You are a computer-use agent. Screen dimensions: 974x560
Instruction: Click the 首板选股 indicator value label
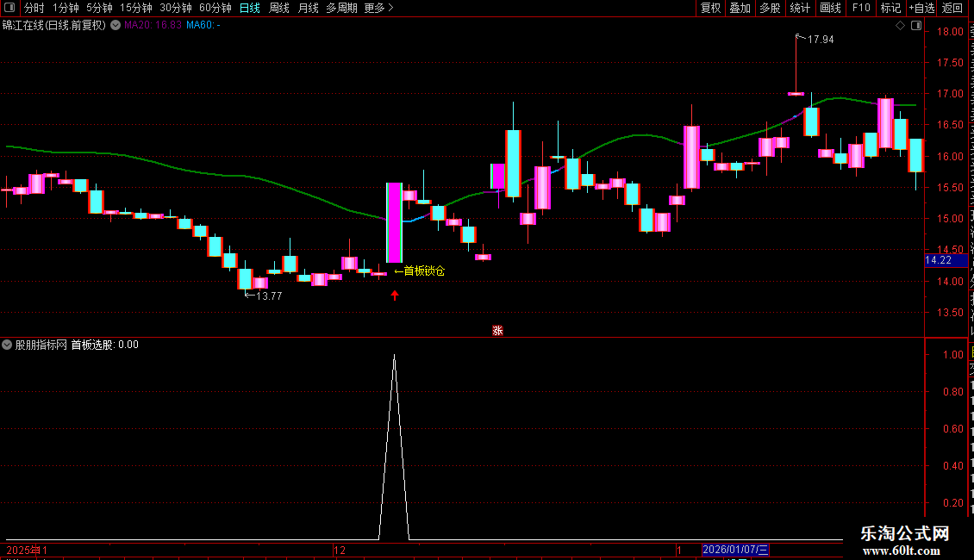104,345
